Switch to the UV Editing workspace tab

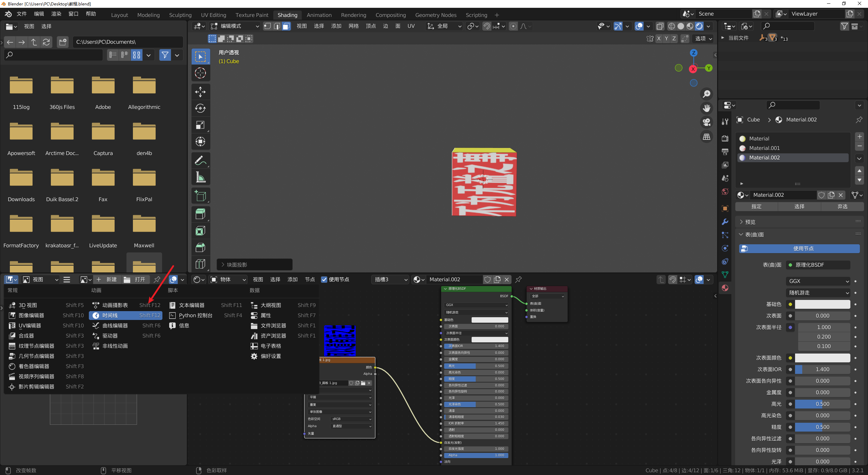[x=213, y=15]
